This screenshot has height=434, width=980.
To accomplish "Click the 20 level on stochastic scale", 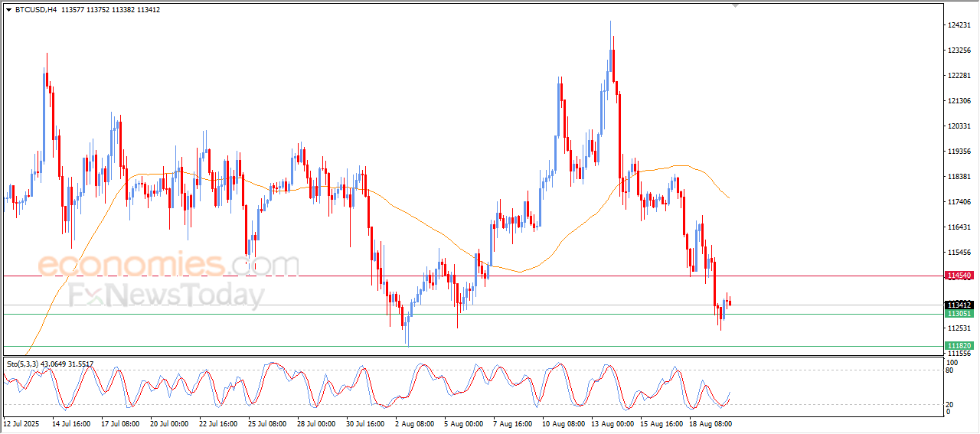I will pyautogui.click(x=950, y=404).
